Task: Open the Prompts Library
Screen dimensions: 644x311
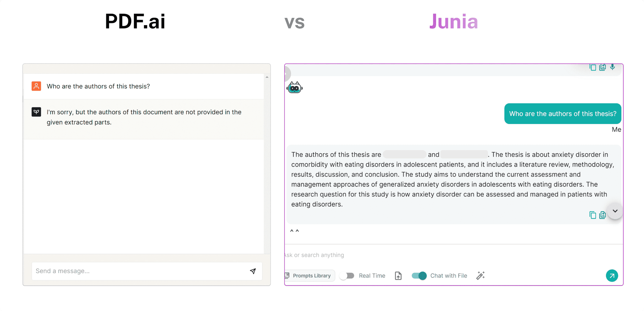Action: [309, 276]
